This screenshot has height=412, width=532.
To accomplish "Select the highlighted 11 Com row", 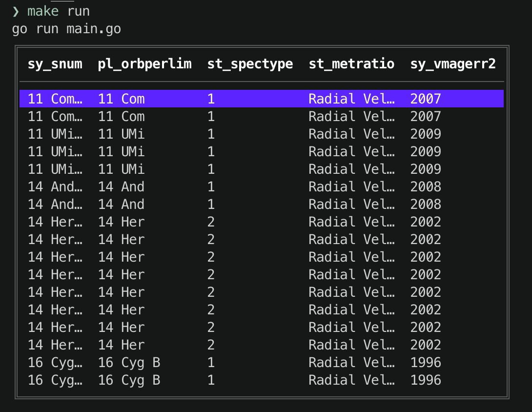I will pos(195,98).
